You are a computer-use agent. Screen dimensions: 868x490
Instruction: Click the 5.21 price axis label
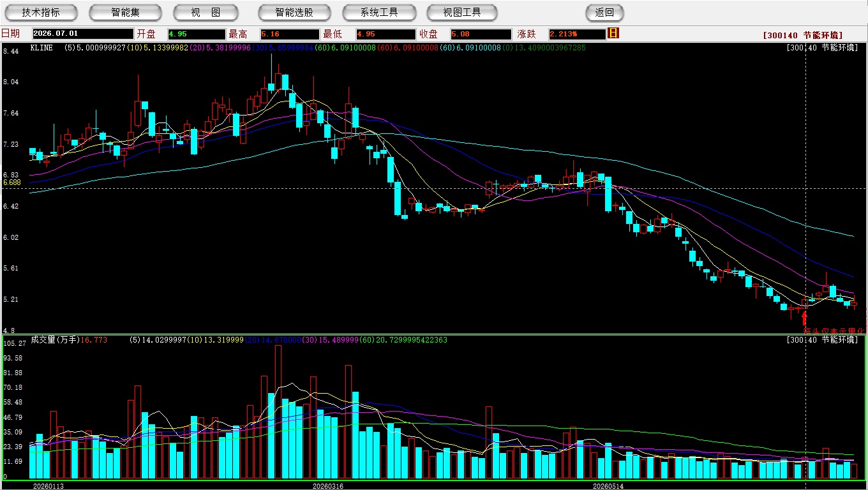coord(10,300)
